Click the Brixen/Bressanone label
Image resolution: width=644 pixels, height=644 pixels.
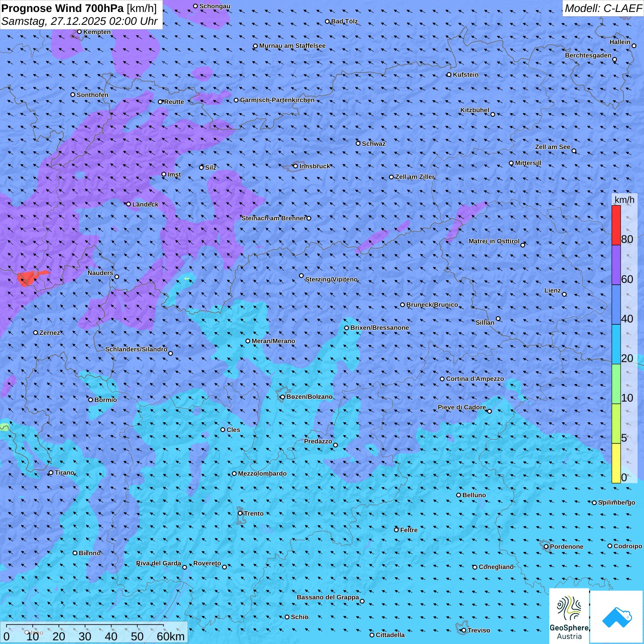(379, 328)
